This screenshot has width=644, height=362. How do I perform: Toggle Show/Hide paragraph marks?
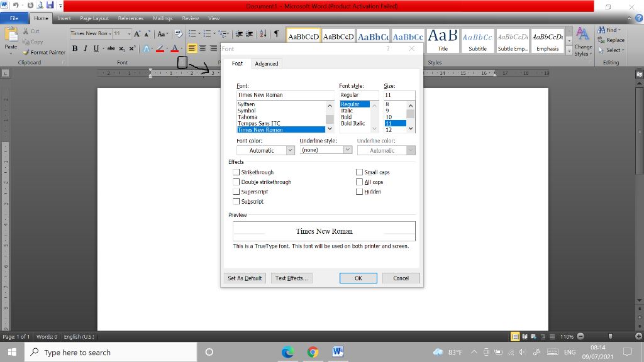pos(277,34)
